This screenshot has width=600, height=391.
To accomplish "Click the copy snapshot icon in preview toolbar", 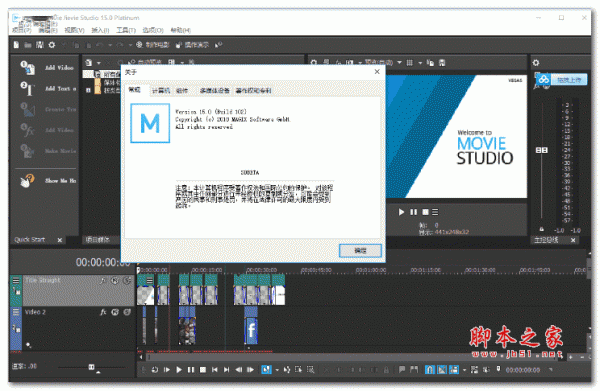I will point(430,63).
